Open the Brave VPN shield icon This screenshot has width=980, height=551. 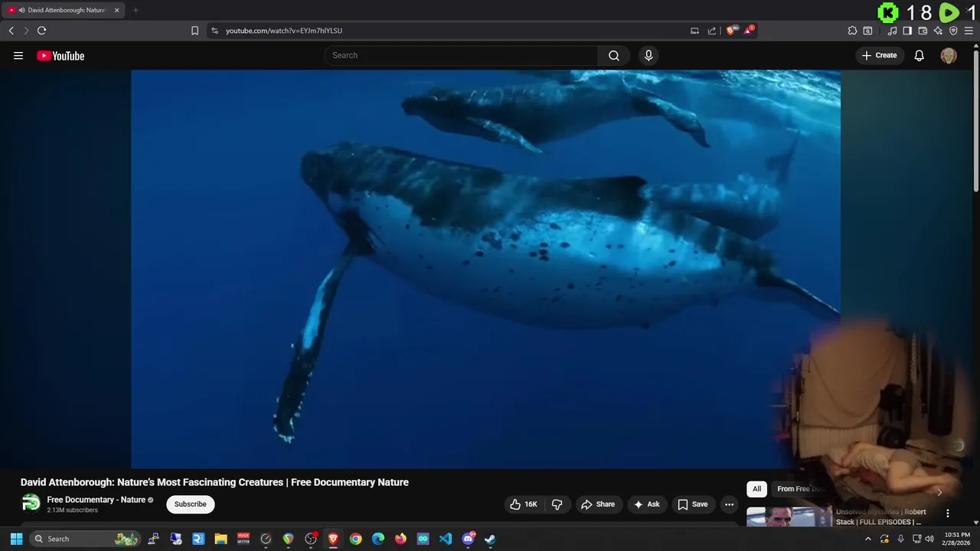pyautogui.click(x=953, y=31)
